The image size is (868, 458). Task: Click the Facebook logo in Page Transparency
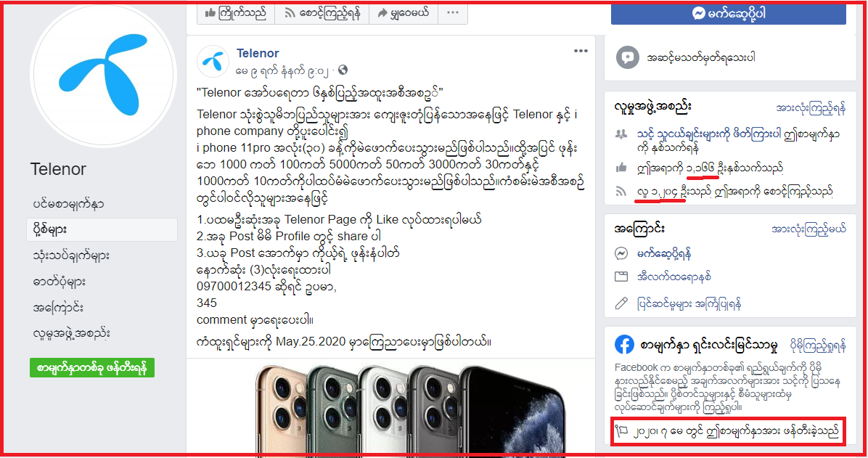624,345
